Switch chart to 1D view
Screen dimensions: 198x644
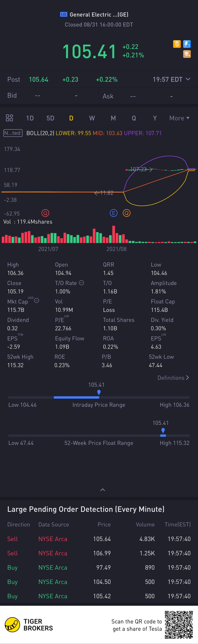[x=30, y=118]
